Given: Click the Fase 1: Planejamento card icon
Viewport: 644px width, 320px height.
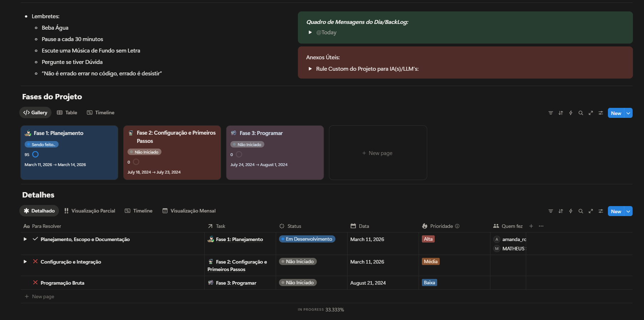Looking at the screenshot, I should [x=28, y=133].
